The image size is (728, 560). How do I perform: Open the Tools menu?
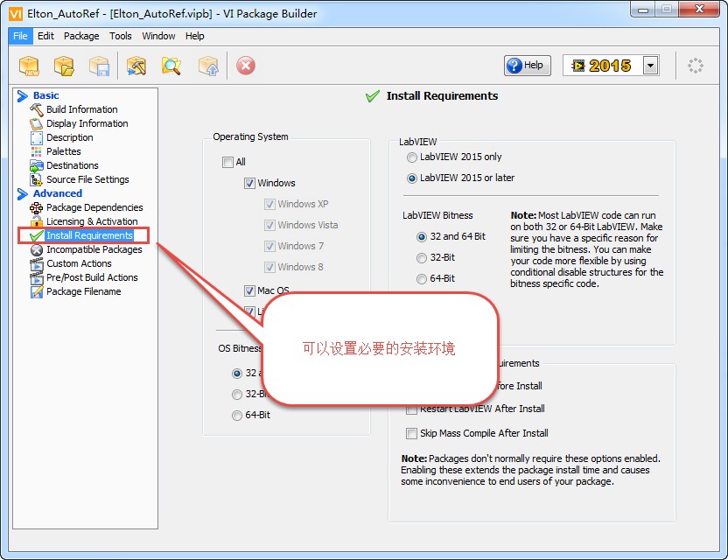120,36
